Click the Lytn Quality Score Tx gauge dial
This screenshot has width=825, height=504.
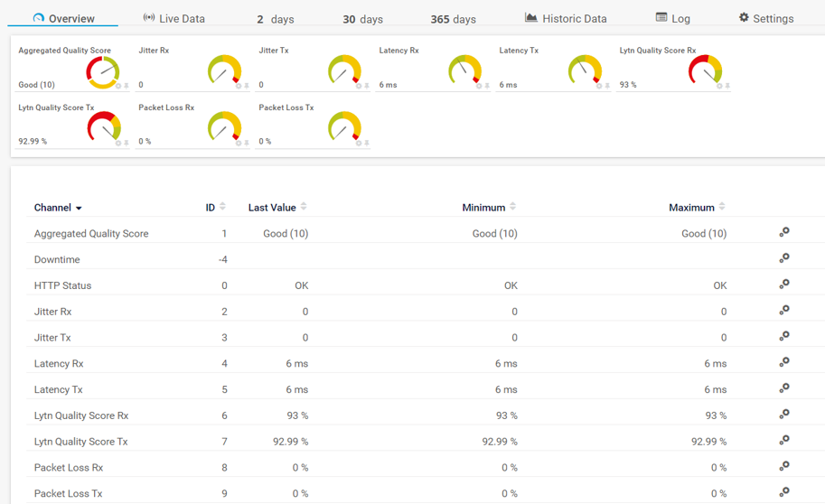point(104,126)
